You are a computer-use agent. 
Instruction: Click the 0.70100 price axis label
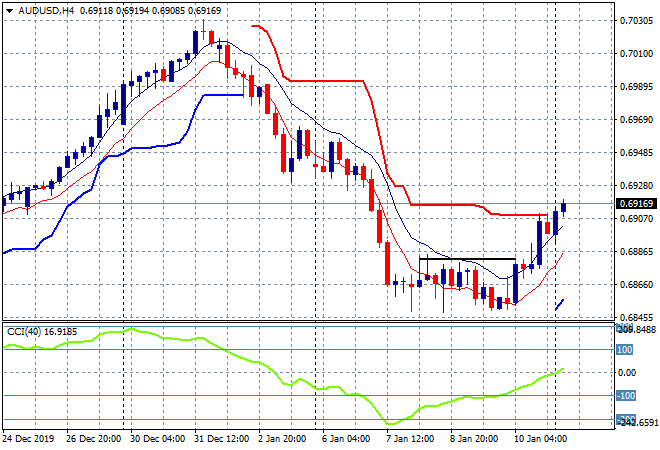point(636,54)
